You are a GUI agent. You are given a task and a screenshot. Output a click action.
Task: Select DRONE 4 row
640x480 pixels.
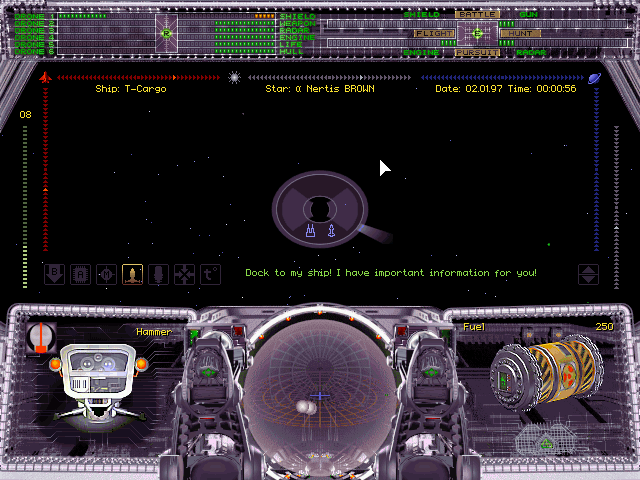[35, 38]
